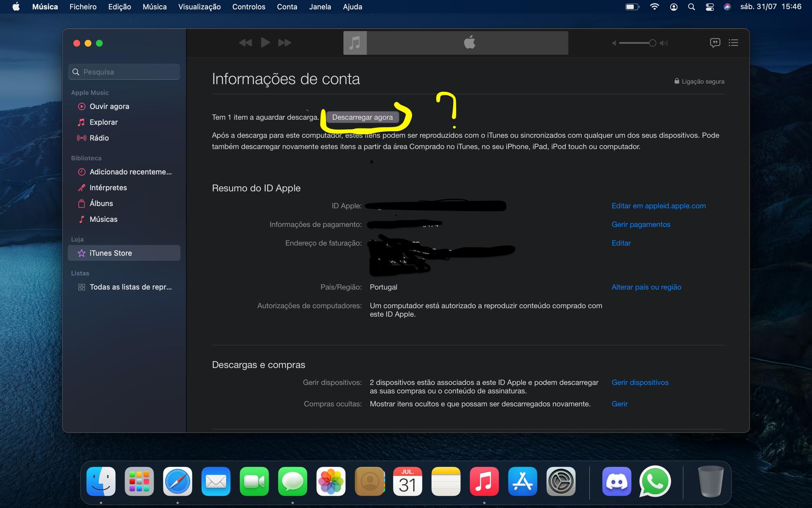This screenshot has height=508, width=812.
Task: Click Alterar país ou região link
Action: tap(646, 287)
